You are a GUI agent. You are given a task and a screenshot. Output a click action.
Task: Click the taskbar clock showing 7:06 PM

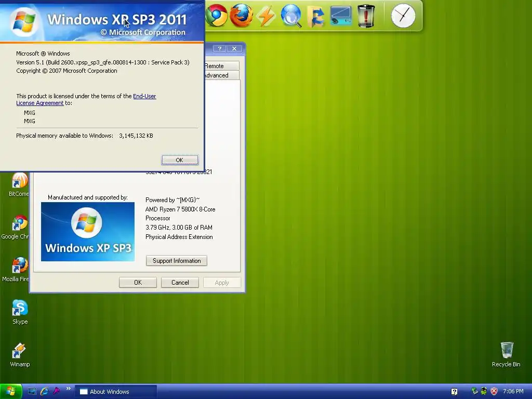[513, 392]
